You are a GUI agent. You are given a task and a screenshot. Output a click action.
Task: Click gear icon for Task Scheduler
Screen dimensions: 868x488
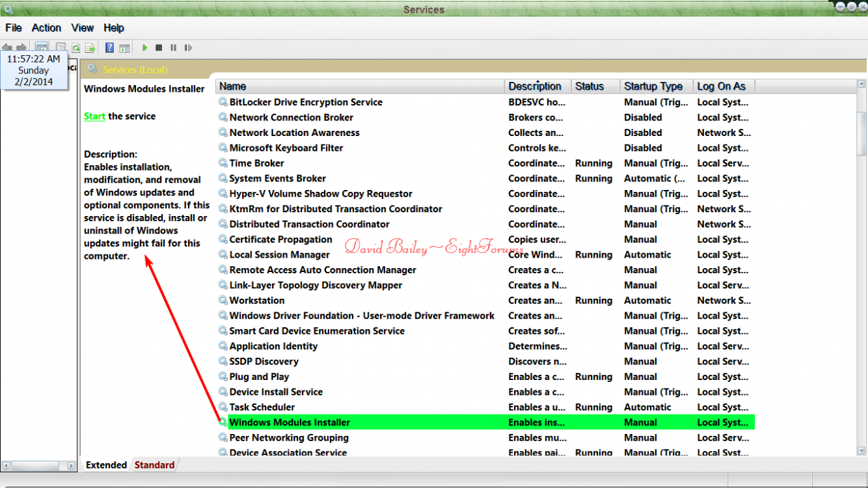click(x=223, y=407)
